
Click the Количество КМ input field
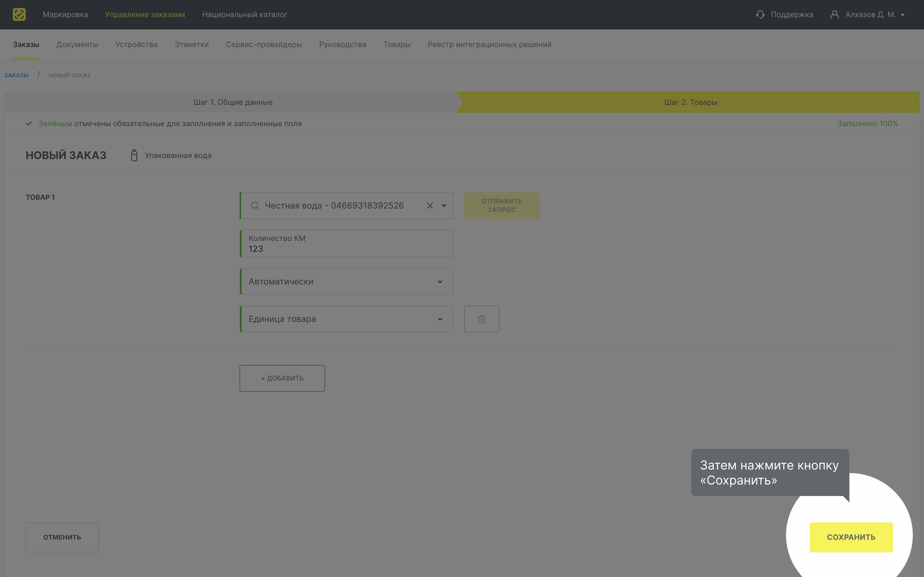(x=346, y=244)
